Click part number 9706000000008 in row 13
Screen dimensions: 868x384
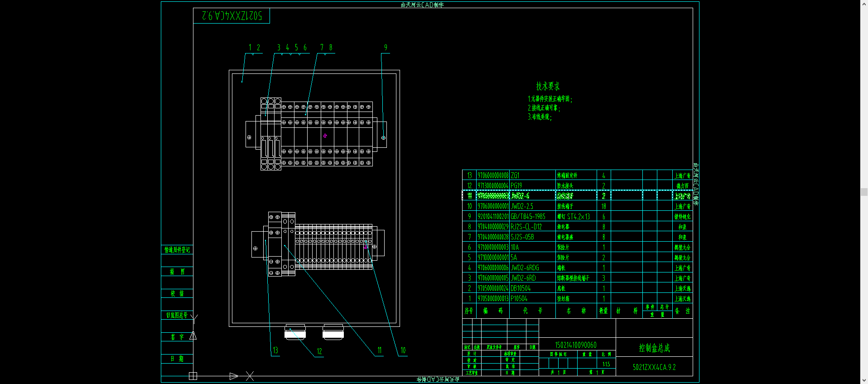[x=493, y=175]
